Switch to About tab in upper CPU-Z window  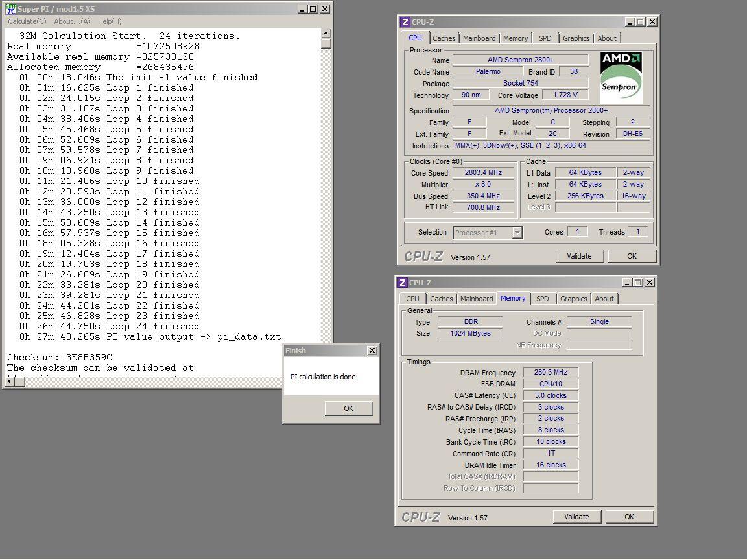point(607,38)
